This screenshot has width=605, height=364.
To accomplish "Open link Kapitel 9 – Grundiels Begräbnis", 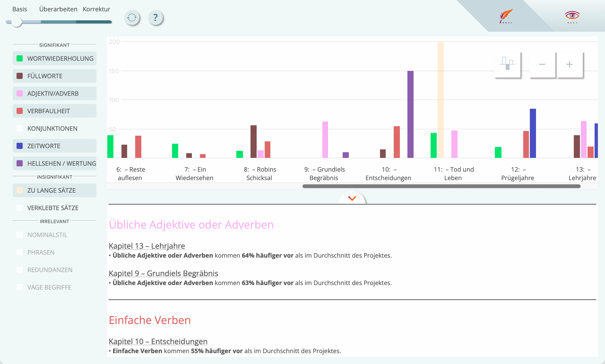I will [x=163, y=273].
